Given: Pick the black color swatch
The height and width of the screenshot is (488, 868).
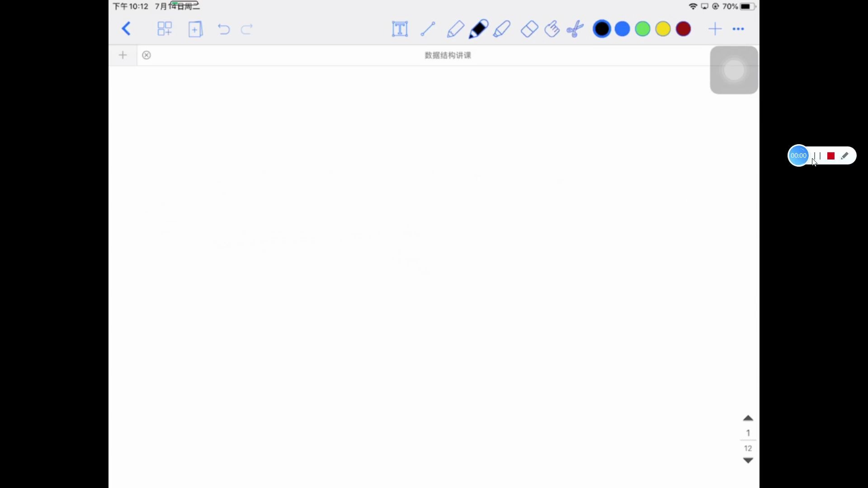Looking at the screenshot, I should pyautogui.click(x=602, y=29).
